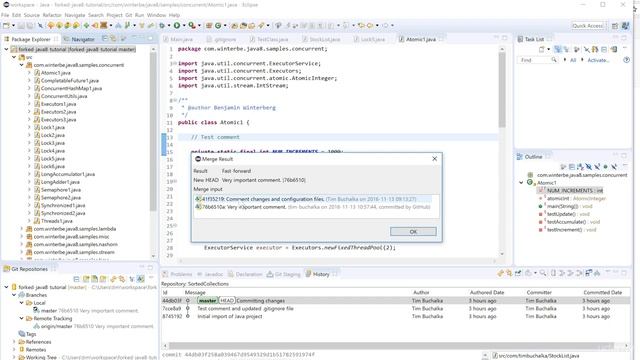This screenshot has width=640, height=360.
Task: Click the editor vertical scrollbar
Action: pos(502,90)
